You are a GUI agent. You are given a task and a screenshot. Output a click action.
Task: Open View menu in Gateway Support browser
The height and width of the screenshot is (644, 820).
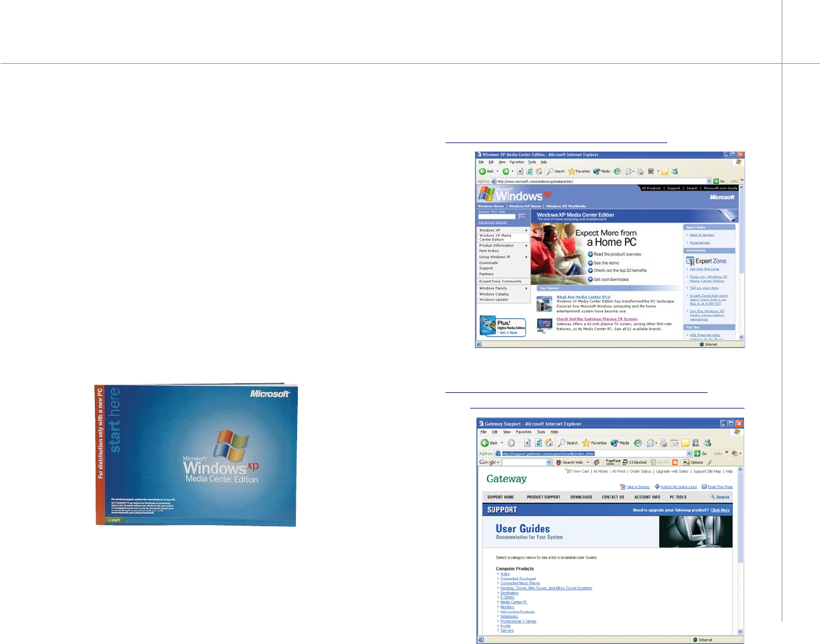pos(507,432)
